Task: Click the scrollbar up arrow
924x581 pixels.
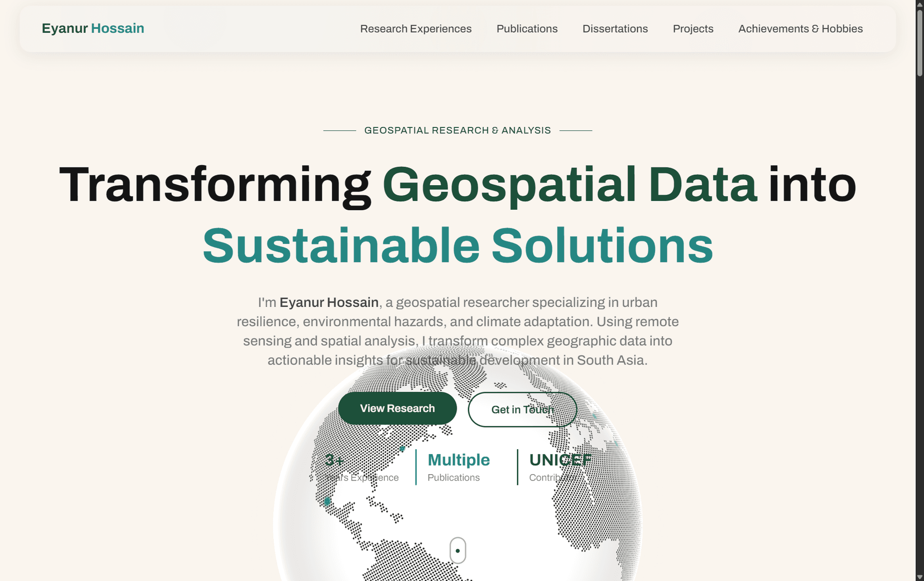Action: 920,4
